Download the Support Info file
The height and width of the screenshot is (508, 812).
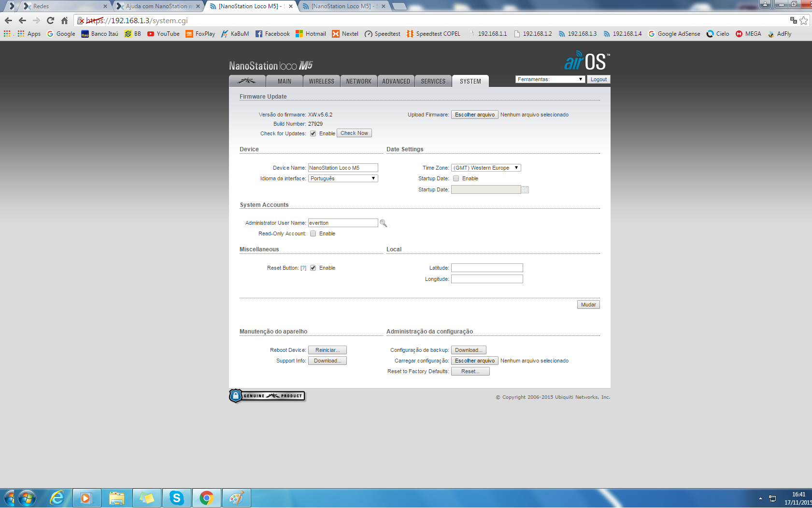click(x=328, y=361)
